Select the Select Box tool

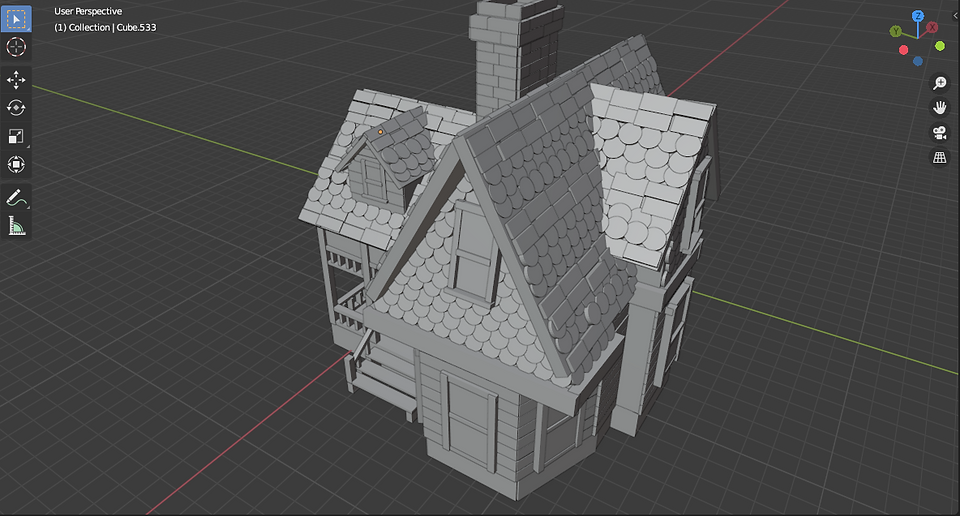click(x=16, y=19)
